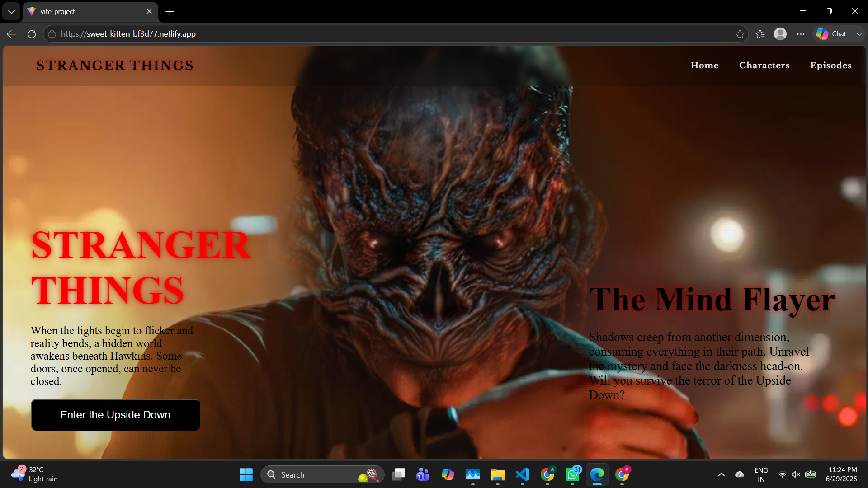The height and width of the screenshot is (488, 868).
Task: Open the tab search chevron
Action: coord(11,12)
